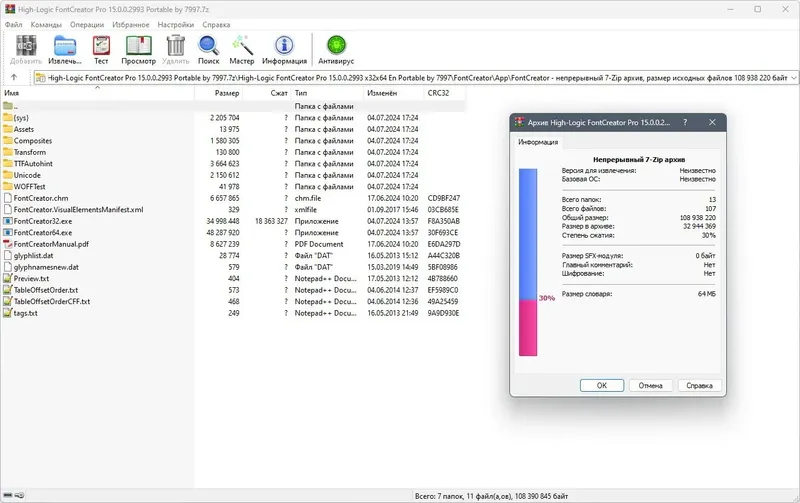
Task: Select the TTFAutohint folder icon
Action: click(8, 163)
